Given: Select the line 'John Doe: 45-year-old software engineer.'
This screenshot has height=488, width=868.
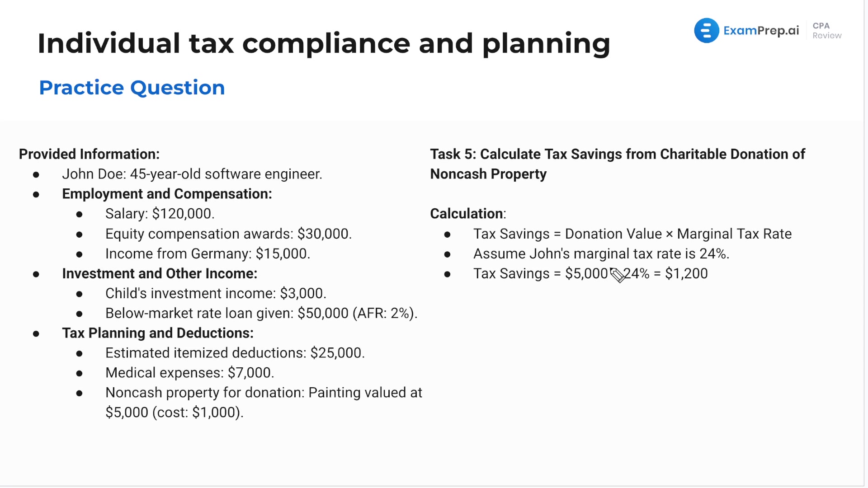Looking at the screenshot, I should pyautogui.click(x=192, y=174).
